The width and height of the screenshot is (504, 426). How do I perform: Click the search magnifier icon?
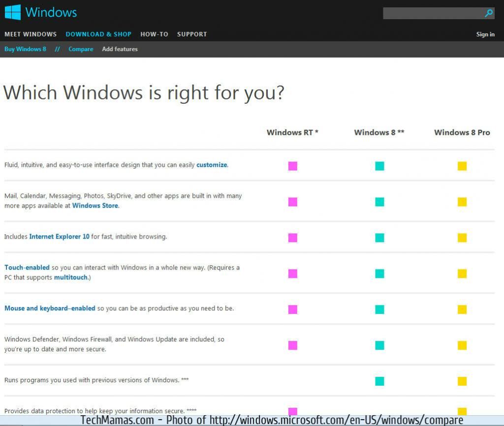(x=488, y=13)
